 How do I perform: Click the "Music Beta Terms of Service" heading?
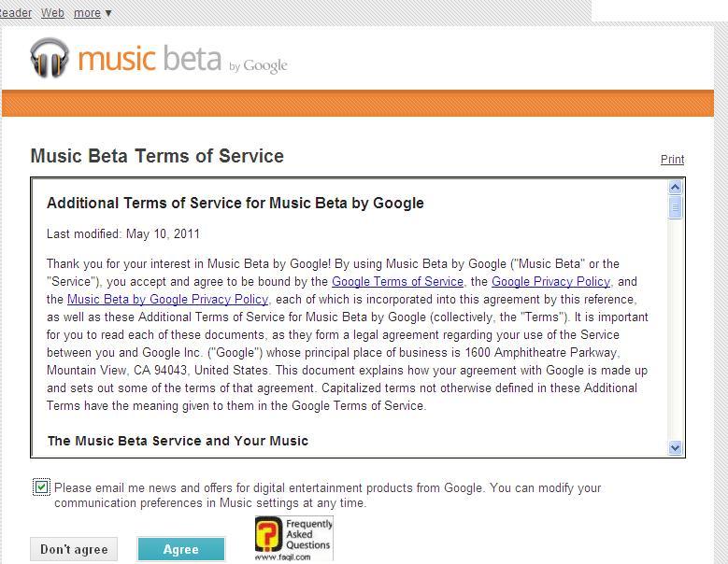point(157,156)
